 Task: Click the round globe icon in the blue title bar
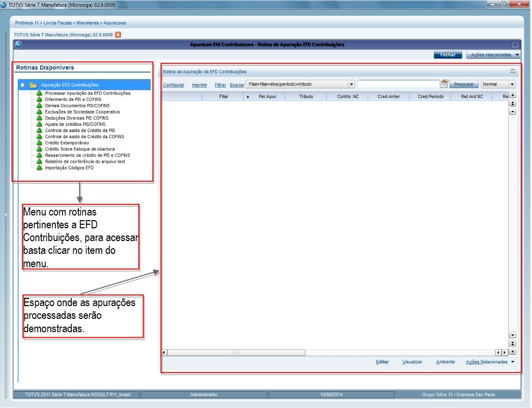pyautogui.click(x=18, y=45)
